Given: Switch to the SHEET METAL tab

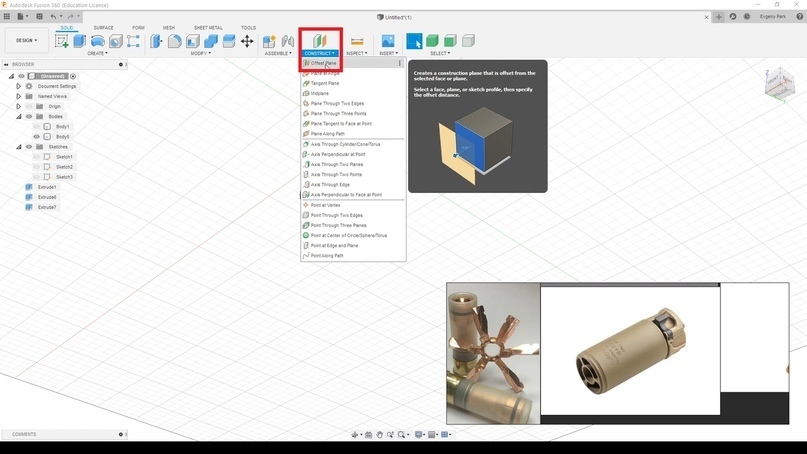Looking at the screenshot, I should 208,28.
